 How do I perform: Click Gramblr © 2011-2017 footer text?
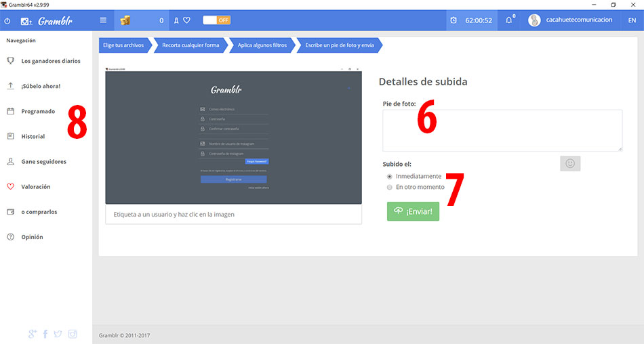125,335
